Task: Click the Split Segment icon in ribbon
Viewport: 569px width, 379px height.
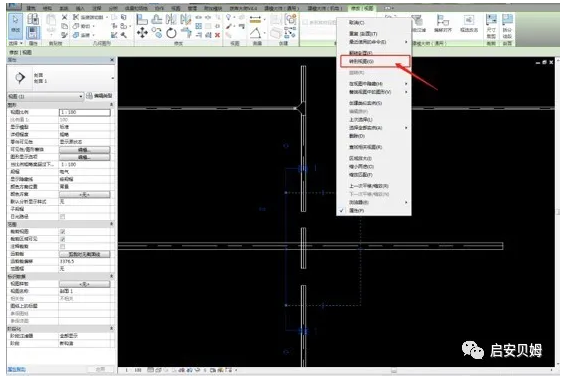Action: point(507,26)
